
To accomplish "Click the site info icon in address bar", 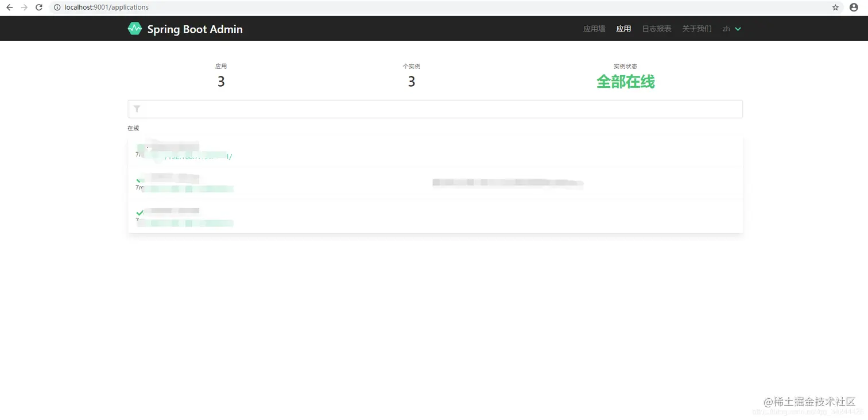I will click(57, 7).
